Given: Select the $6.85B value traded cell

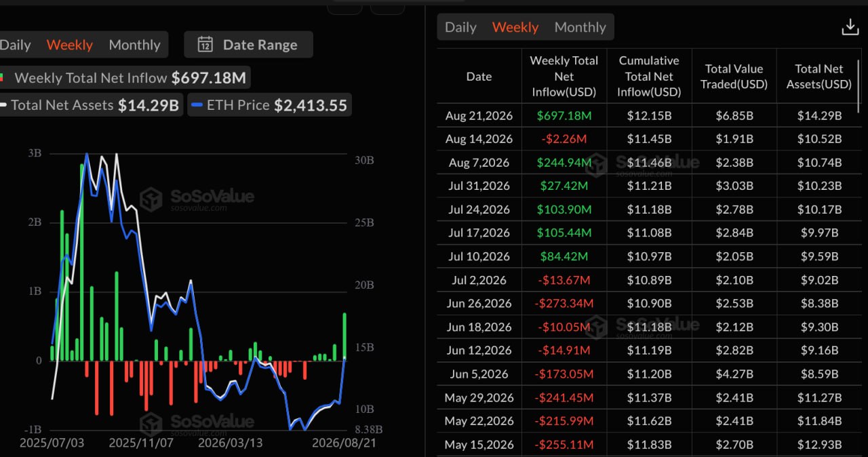Looking at the screenshot, I should (x=734, y=115).
